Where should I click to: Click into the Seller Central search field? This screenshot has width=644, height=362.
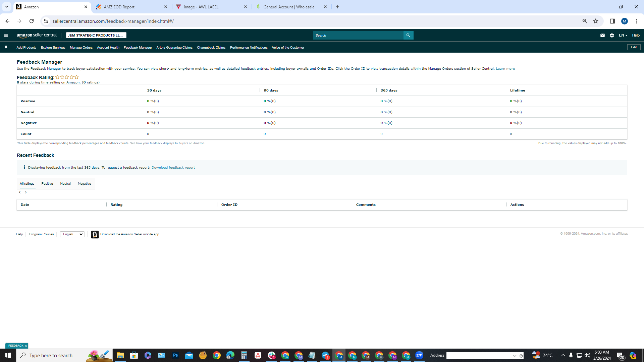(x=358, y=35)
